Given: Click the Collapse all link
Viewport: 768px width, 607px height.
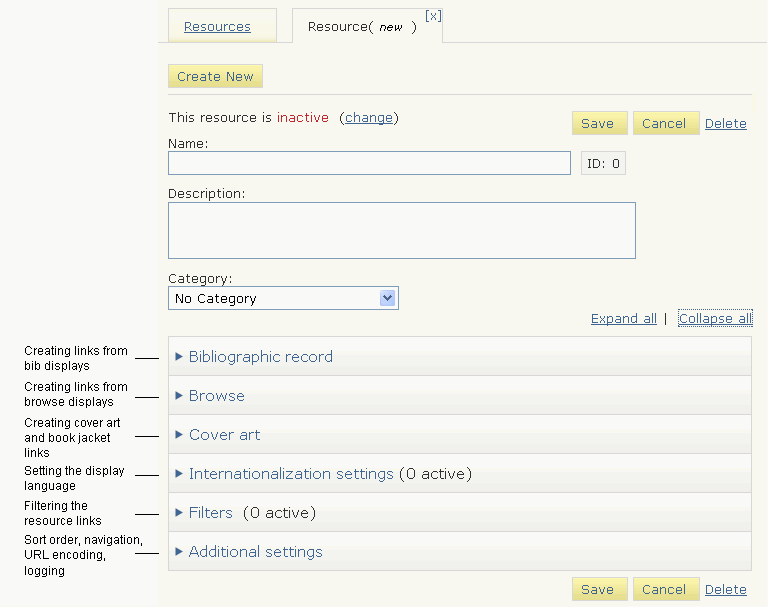Looking at the screenshot, I should click(x=715, y=318).
